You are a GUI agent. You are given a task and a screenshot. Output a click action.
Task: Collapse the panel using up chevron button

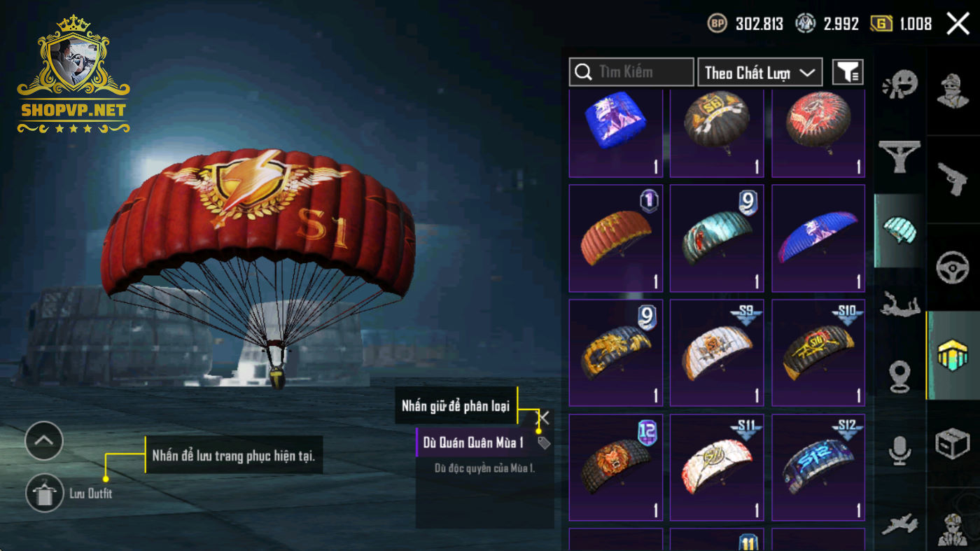tap(44, 440)
